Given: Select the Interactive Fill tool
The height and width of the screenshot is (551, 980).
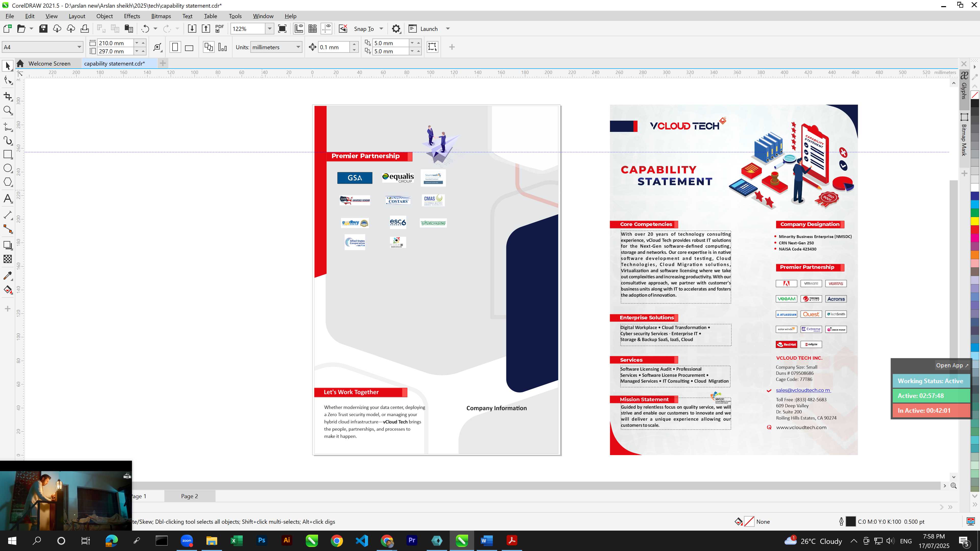Looking at the screenshot, I should (x=8, y=290).
